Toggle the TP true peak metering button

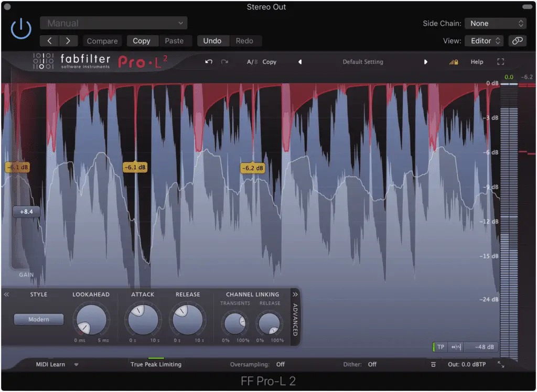click(x=441, y=347)
